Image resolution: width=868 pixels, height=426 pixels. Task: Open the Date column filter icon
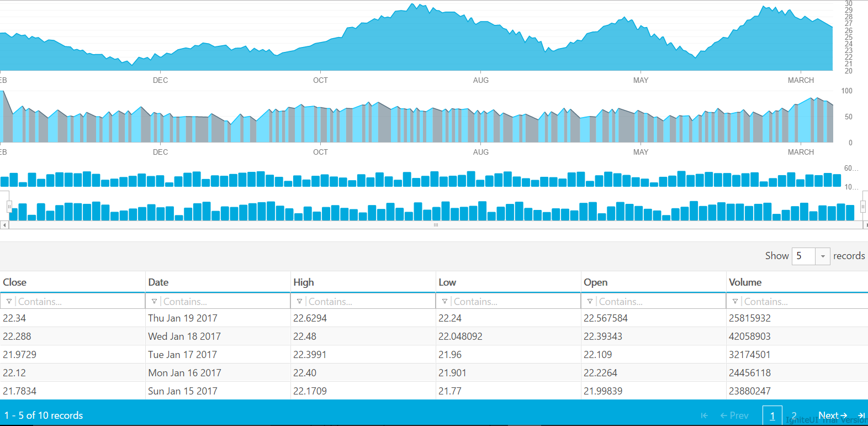coord(154,301)
